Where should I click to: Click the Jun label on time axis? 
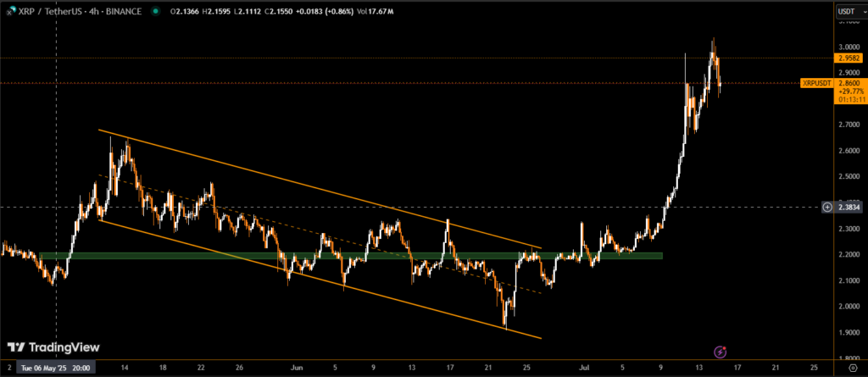pos(296,369)
